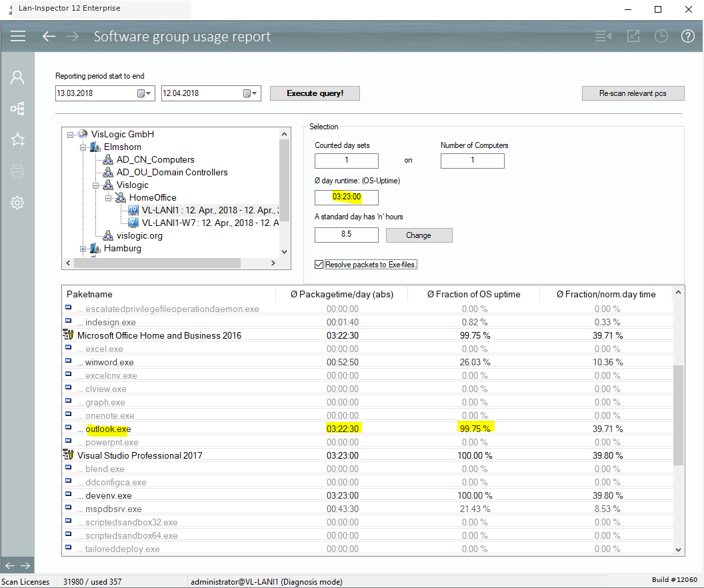
Task: Select the VL-LANI1-W7 tree entry
Action: tap(210, 223)
